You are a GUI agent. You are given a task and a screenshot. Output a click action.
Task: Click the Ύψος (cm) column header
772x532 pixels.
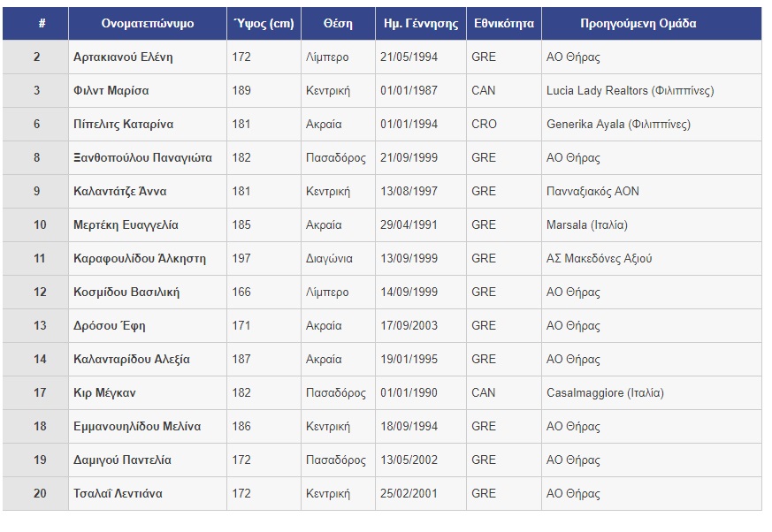tap(264, 23)
